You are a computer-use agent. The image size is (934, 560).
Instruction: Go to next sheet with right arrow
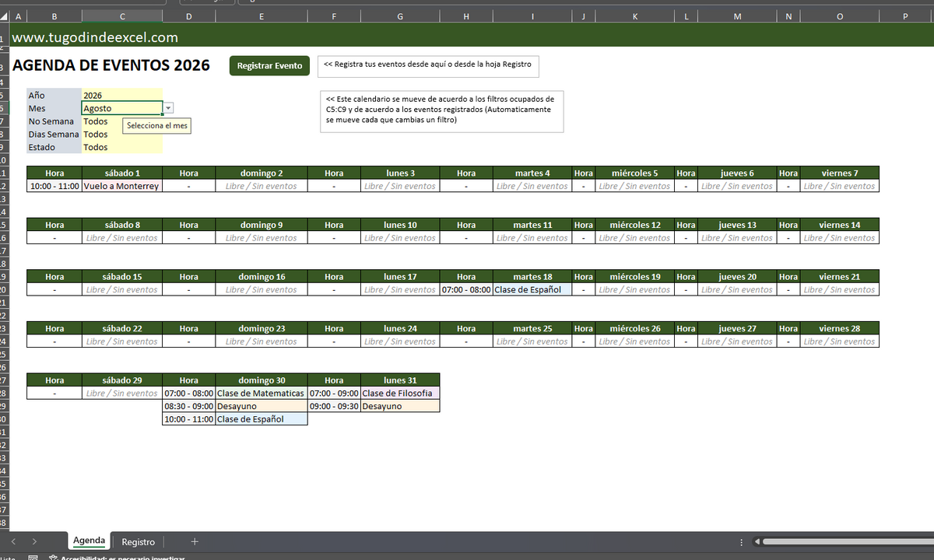[34, 542]
